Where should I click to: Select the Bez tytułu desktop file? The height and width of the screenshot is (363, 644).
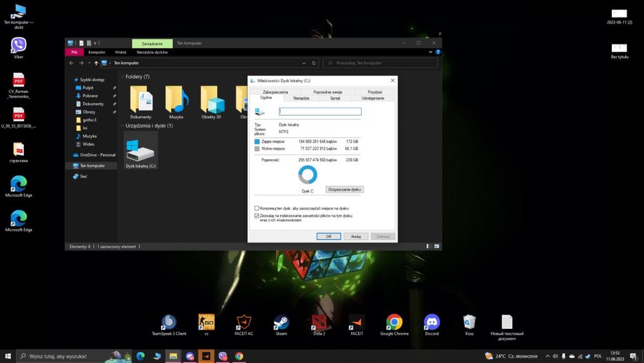pyautogui.click(x=620, y=51)
